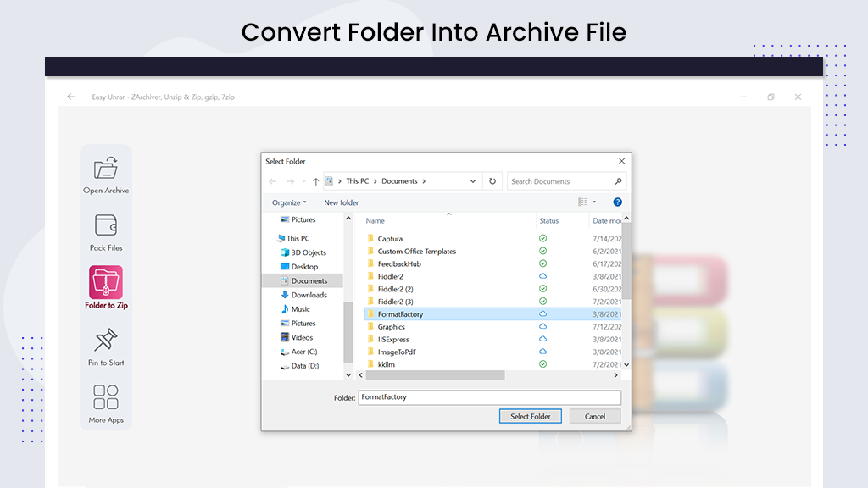Open the blue help icon in dialog
This screenshot has width=868, height=488.
(617, 202)
